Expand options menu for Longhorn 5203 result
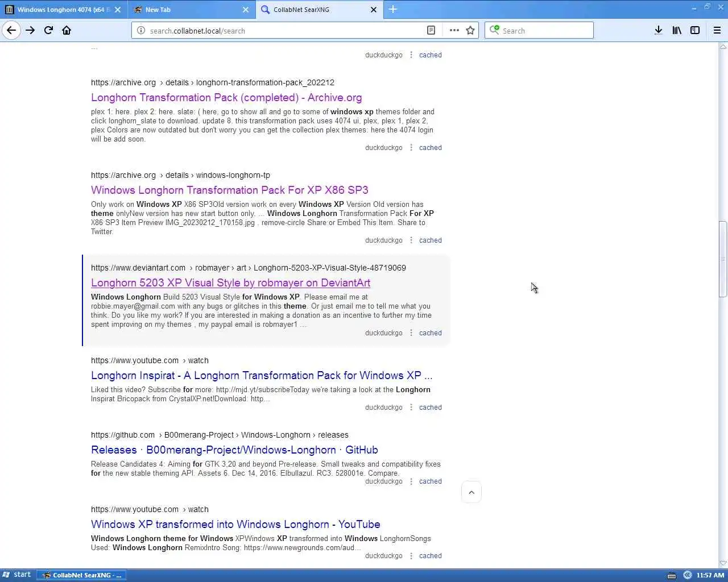 pos(411,333)
